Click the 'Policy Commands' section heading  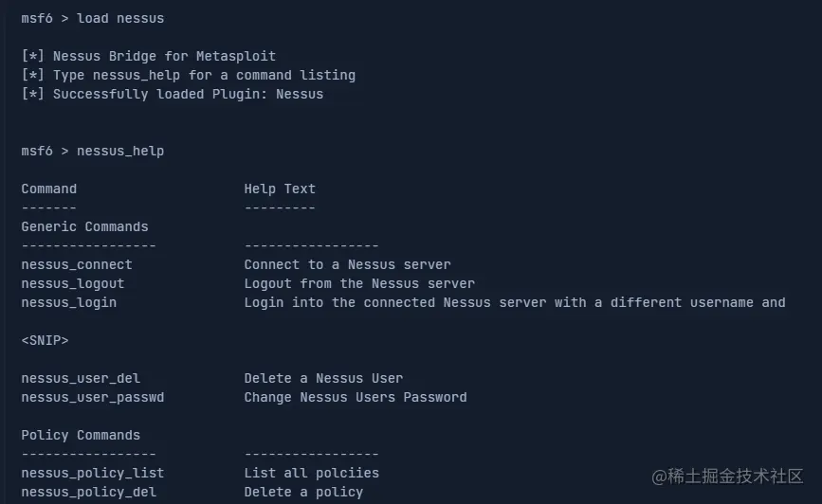[x=81, y=435]
